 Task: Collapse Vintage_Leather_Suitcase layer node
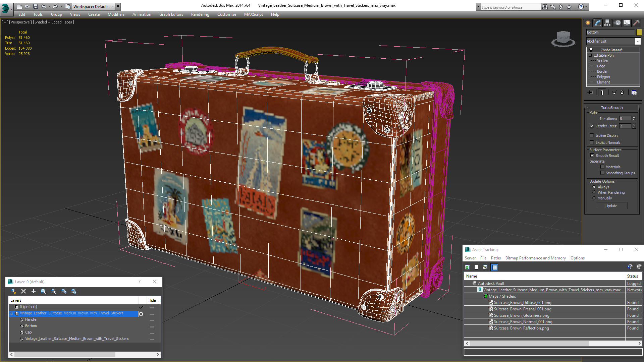[11, 313]
